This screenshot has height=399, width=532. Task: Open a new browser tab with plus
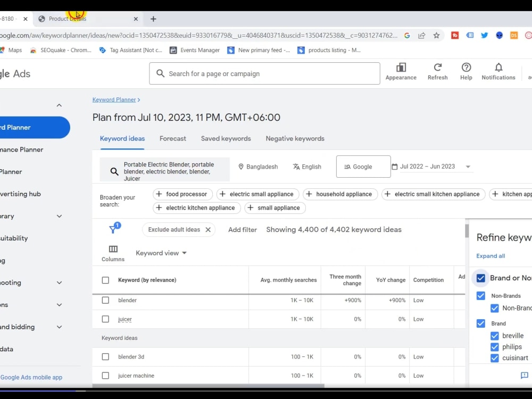coord(153,19)
